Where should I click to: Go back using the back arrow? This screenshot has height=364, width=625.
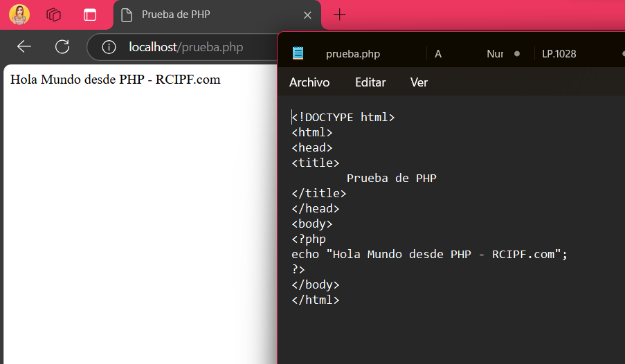click(24, 46)
